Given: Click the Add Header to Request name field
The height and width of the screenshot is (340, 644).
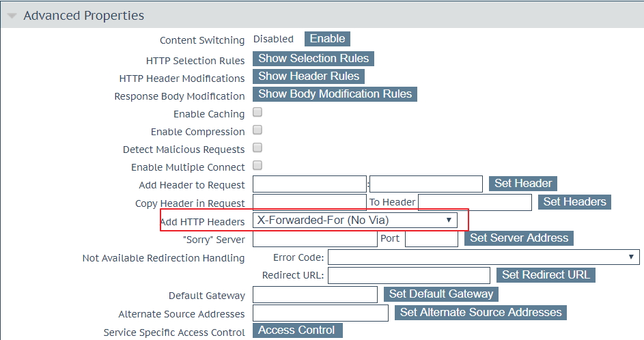Looking at the screenshot, I should click(309, 184).
